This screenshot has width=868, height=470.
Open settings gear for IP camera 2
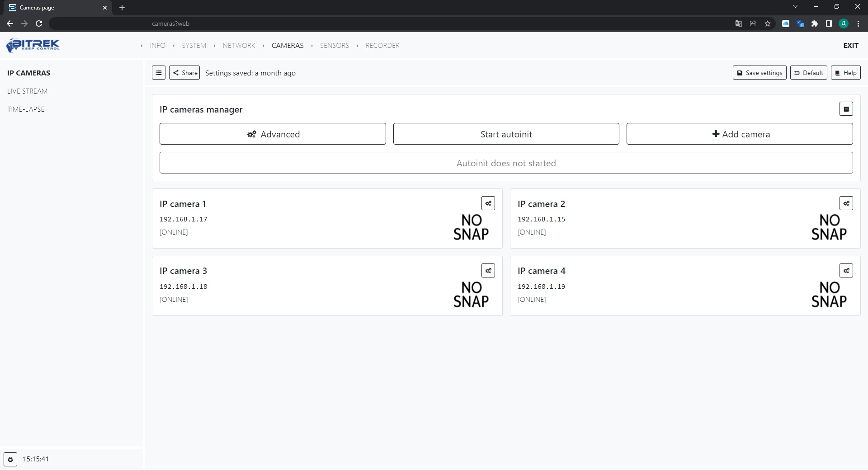[x=846, y=203]
